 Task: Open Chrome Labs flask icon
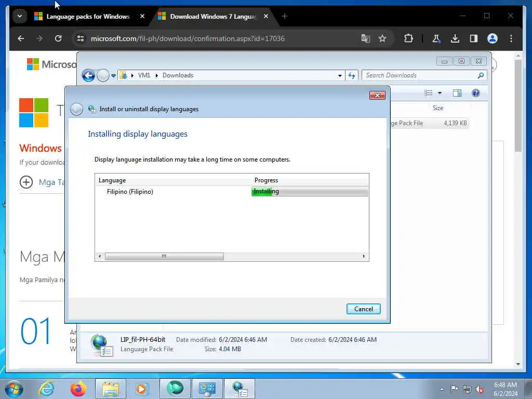click(x=436, y=38)
